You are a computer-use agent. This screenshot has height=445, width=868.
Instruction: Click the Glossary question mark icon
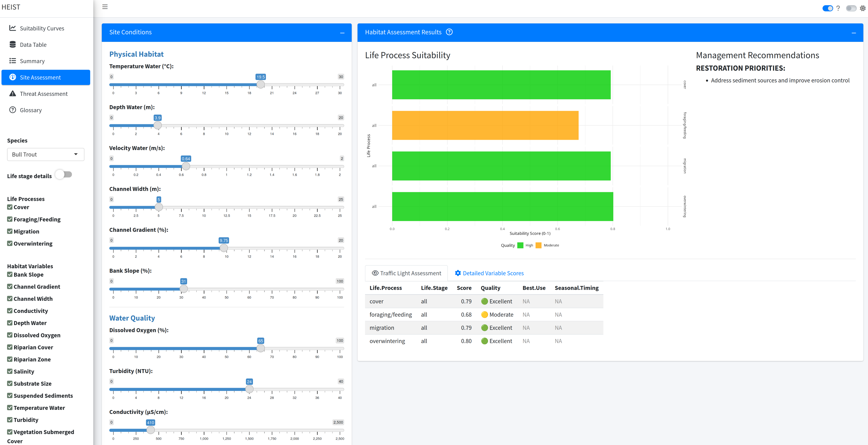13,110
